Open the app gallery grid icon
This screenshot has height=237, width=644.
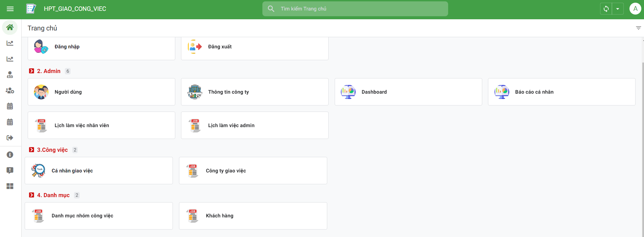click(10, 186)
